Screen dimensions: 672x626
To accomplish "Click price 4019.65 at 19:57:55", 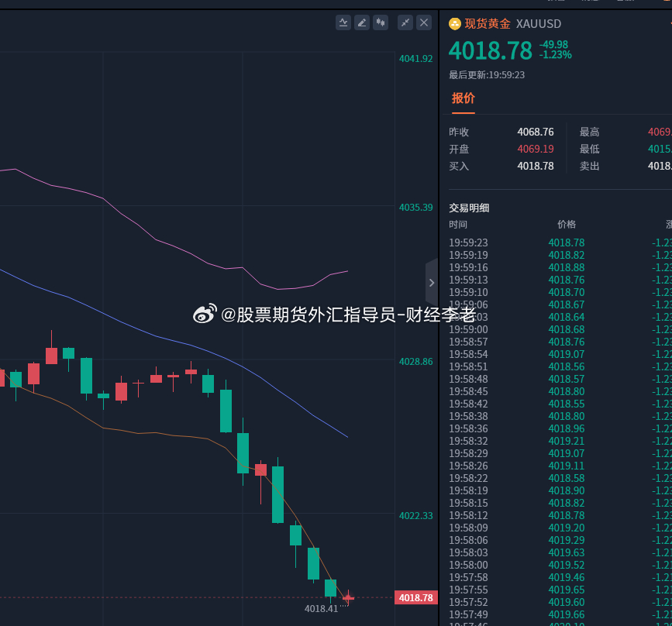I will [567, 590].
